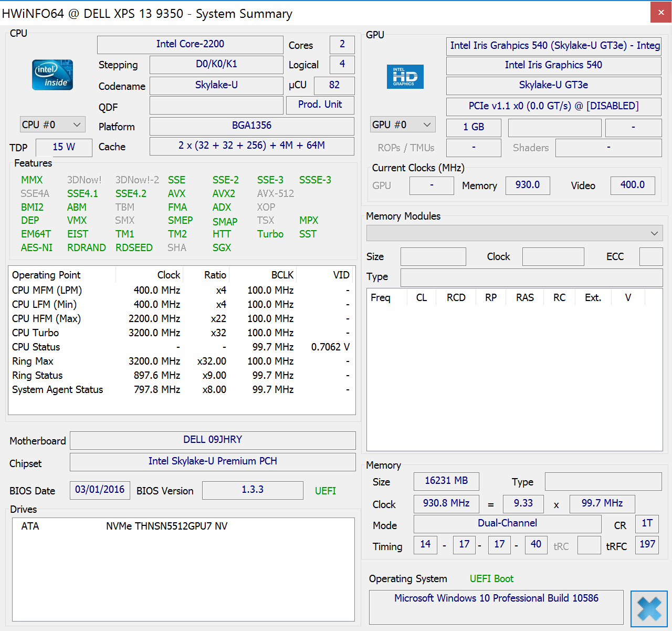Click the blue X close icon button
This screenshot has width=672, height=631.
(649, 609)
